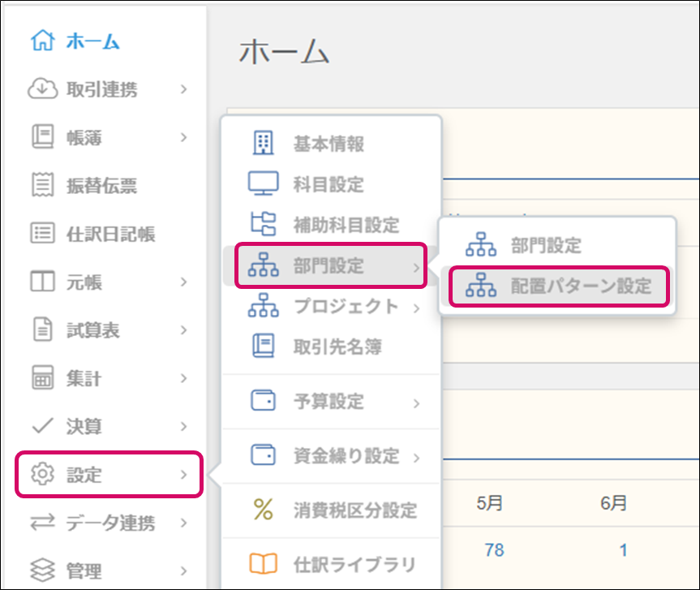Open 振替伝票 from the sidebar
Screen dimensions: 700x590
pos(101,186)
